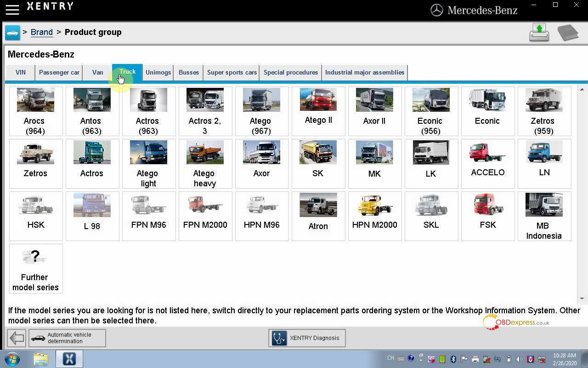Click the XENTRY taskbar application icon
Screen dimensions: 588x368
(x=69, y=359)
